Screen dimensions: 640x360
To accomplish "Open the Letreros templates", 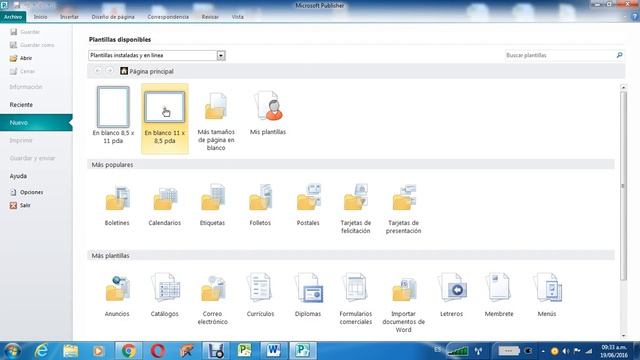I will [451, 295].
